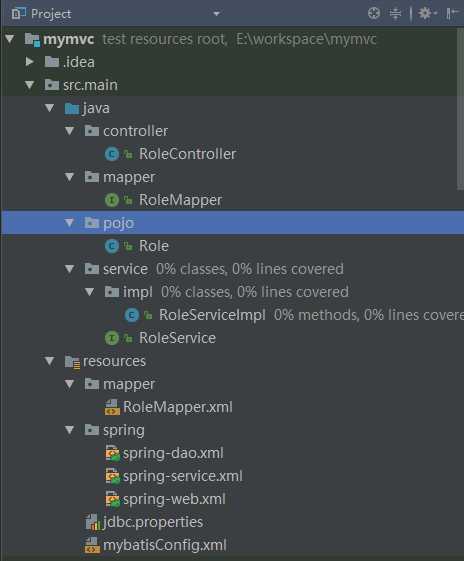
Task: Click the collapse all icon in Project header
Action: 395,14
